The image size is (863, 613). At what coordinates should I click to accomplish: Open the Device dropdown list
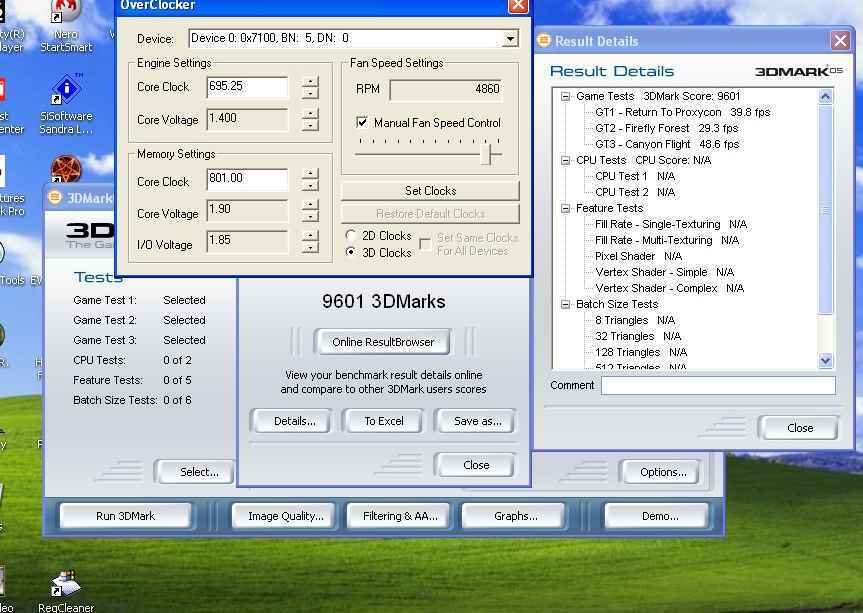tap(510, 39)
